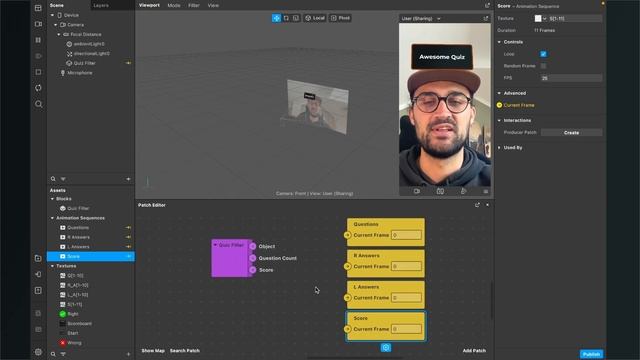Image resolution: width=640 pixels, height=360 pixels.
Task: Click the Publish button
Action: coord(591,354)
